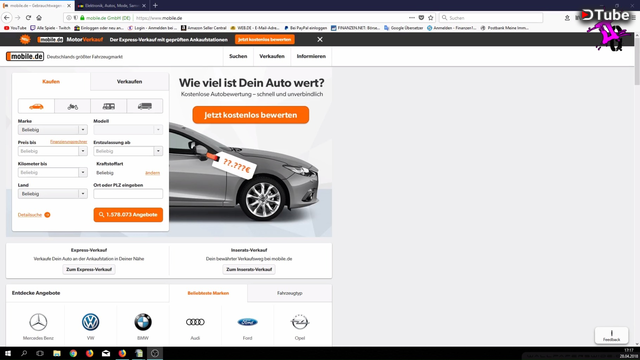
Task: Select the motorcycle vehicle type icon
Action: pos(72,106)
